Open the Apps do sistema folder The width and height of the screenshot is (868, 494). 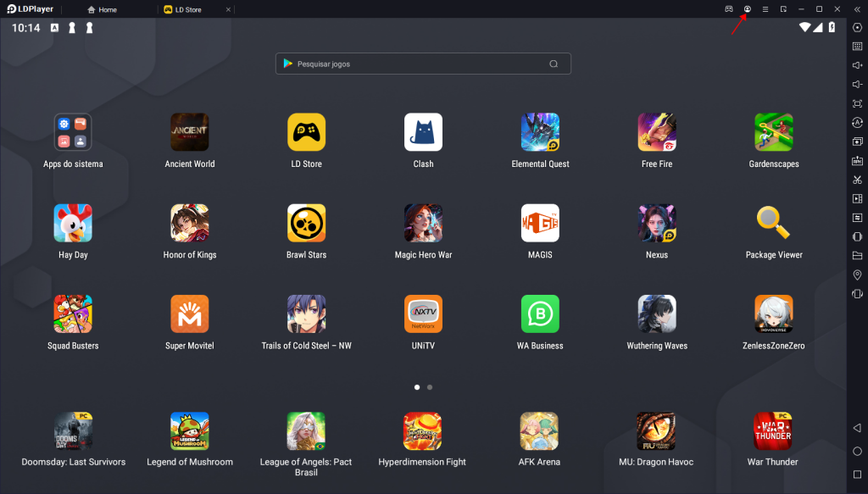coord(73,132)
